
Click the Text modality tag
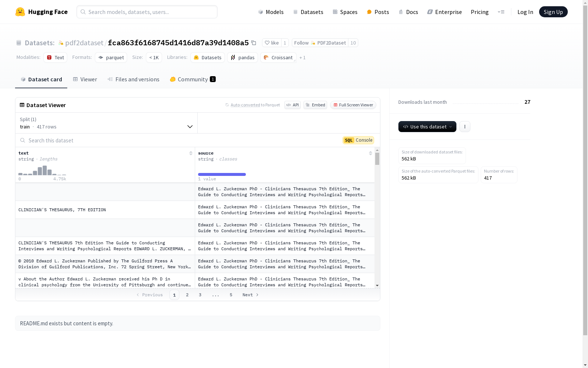55,57
